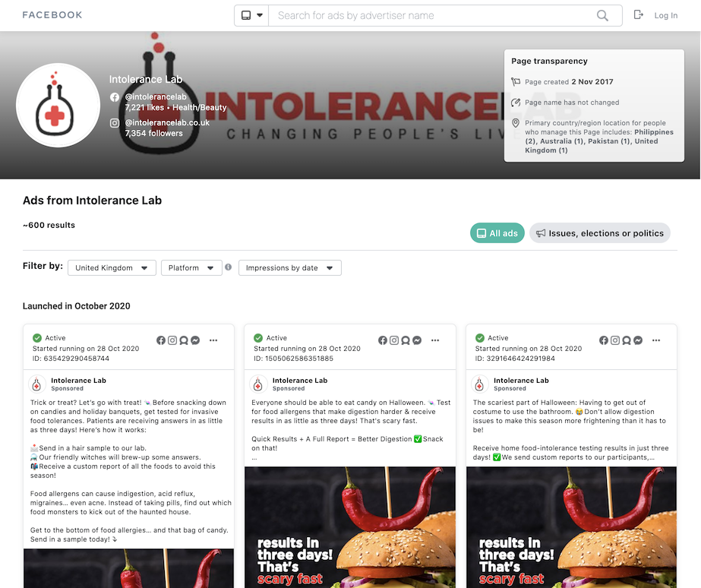This screenshot has height=588, width=701.
Task: Open chili pepper image in ad 635429290458744
Action: coord(129,568)
